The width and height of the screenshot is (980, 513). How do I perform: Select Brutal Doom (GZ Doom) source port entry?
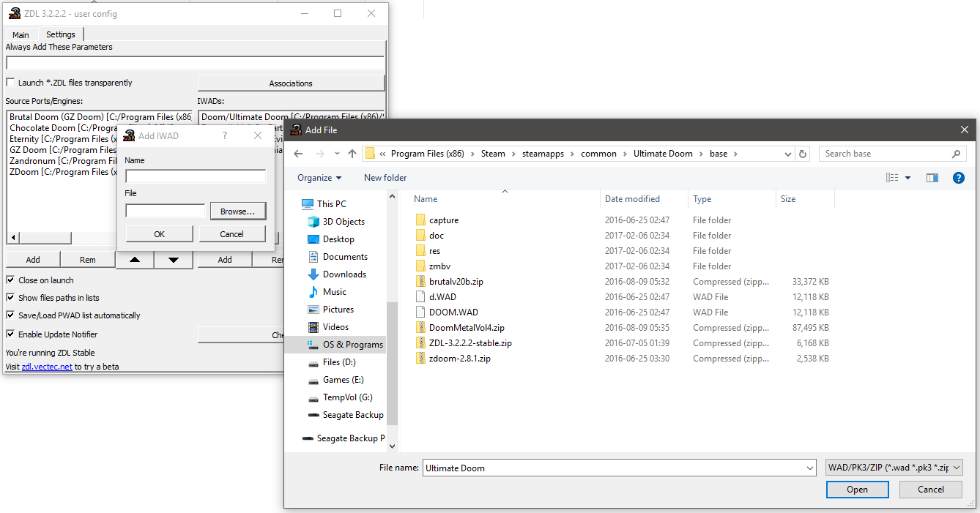coord(101,117)
